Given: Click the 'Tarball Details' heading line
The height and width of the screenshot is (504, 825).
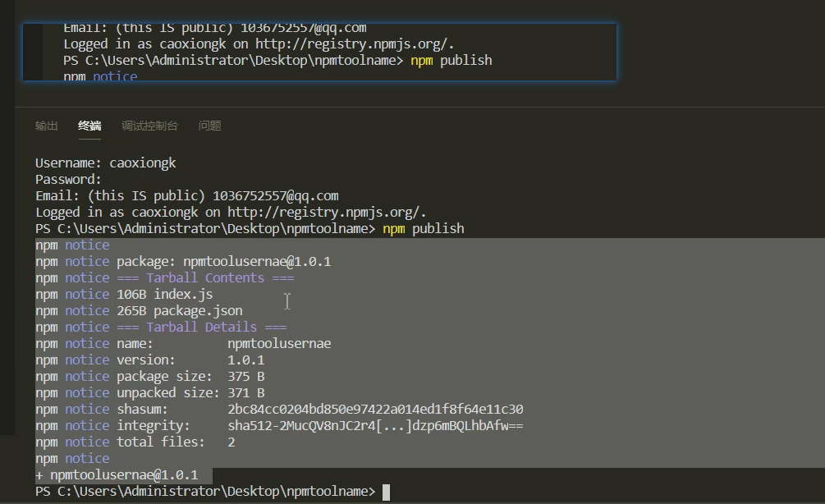Looking at the screenshot, I should [x=161, y=328].
